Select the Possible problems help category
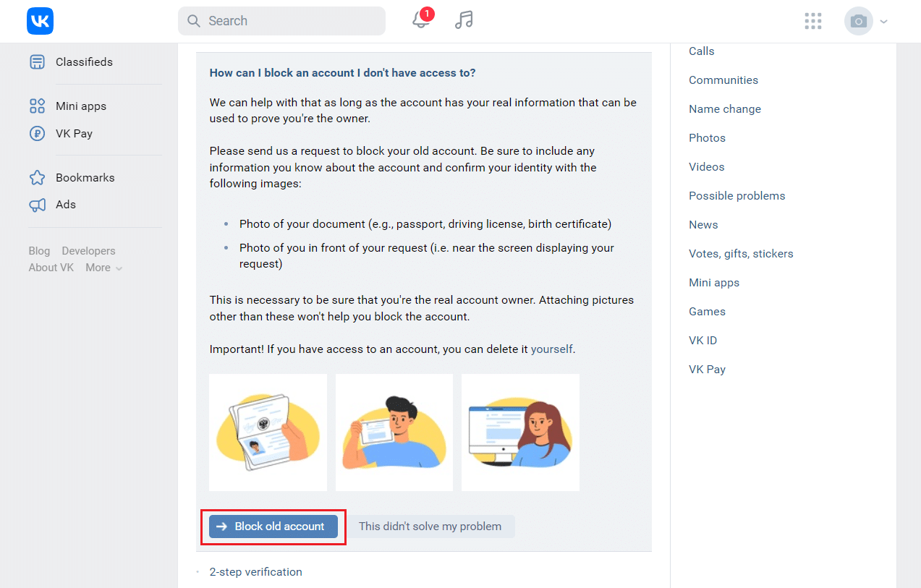 pyautogui.click(x=737, y=196)
